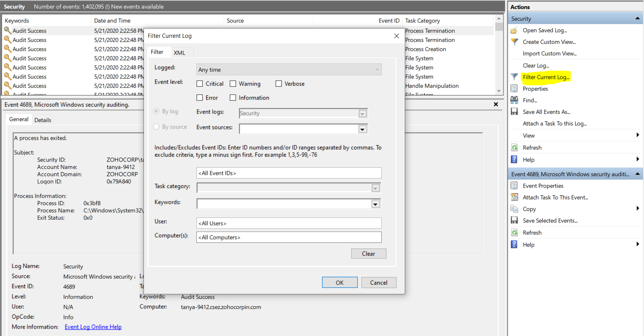Click the Clear button in filter dialog
Viewport: 644px width, 336px height.
pyautogui.click(x=368, y=254)
